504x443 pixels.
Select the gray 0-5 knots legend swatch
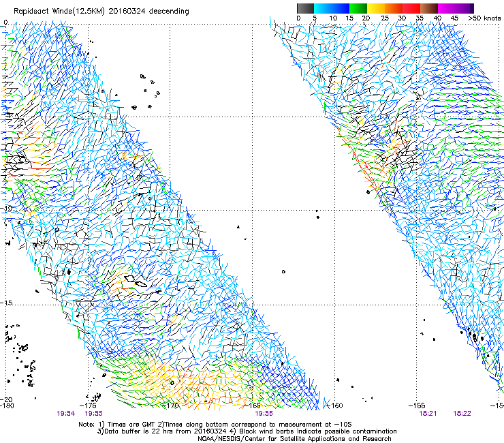[305, 8]
